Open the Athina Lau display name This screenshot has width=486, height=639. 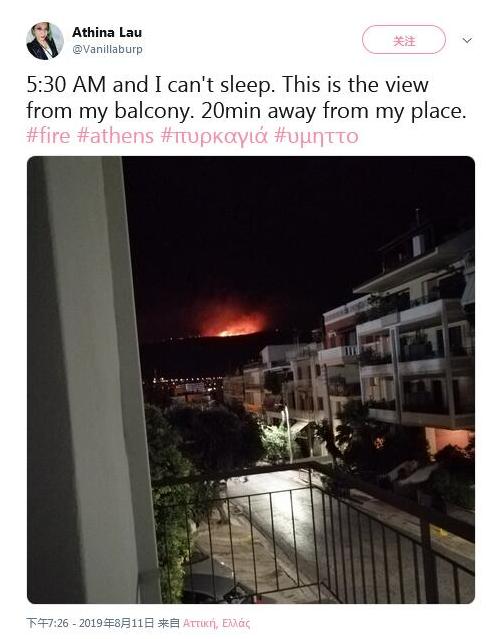point(107,32)
